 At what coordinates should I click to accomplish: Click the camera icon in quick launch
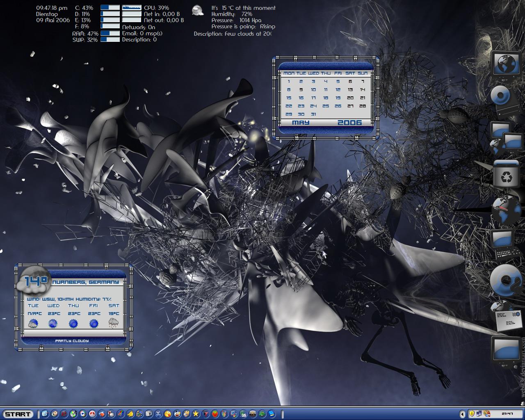click(x=149, y=414)
